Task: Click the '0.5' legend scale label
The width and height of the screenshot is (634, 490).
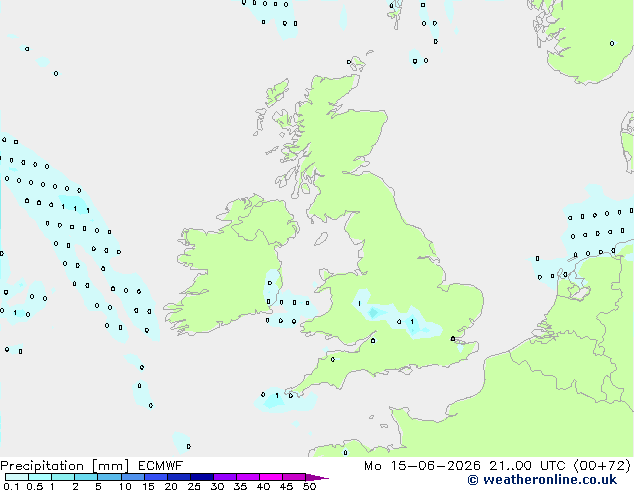Action: pos(35,486)
